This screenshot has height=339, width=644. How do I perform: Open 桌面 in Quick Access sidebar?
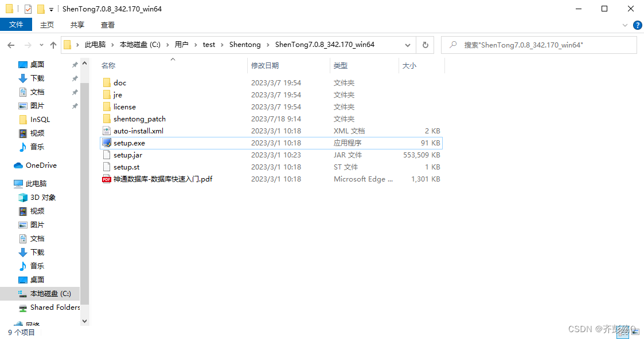click(37, 64)
